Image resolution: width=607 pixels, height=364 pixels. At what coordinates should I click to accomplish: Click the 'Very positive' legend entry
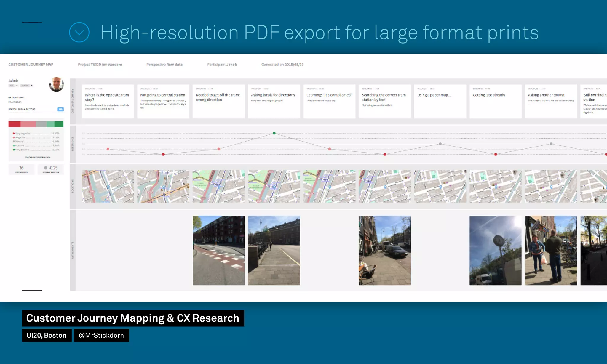pyautogui.click(x=36, y=150)
